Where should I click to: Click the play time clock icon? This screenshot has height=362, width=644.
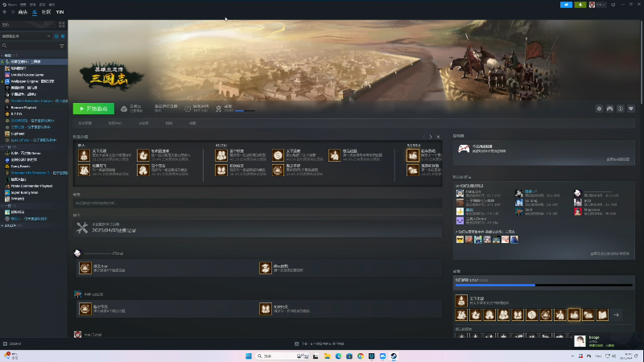click(188, 109)
